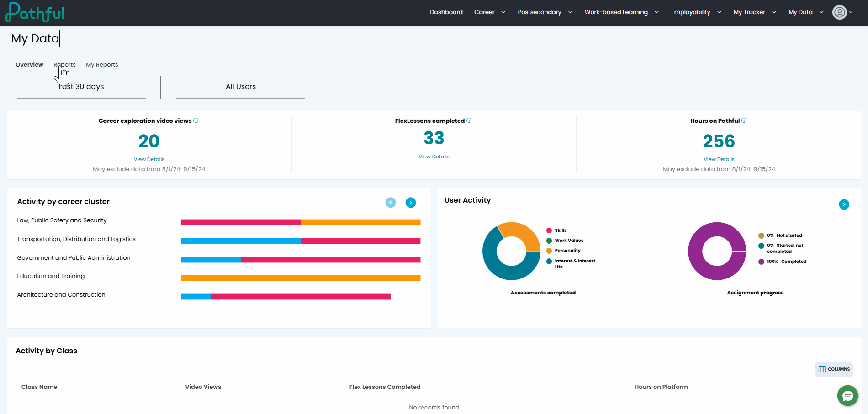Screen dimensions: 868x414
Task: Expand the Employability menu chevron
Action: [x=719, y=12]
